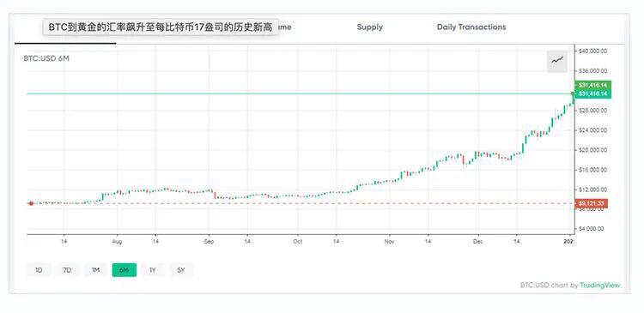This screenshot has width=644, height=313.
Task: Click the $20,000.00 axis label
Action: point(592,150)
